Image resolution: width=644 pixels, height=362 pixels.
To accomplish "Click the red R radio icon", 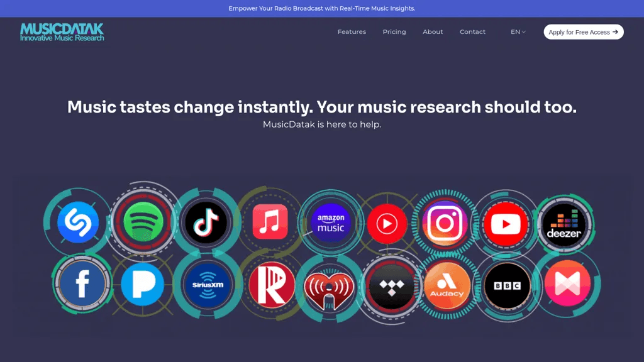I will click(272, 285).
